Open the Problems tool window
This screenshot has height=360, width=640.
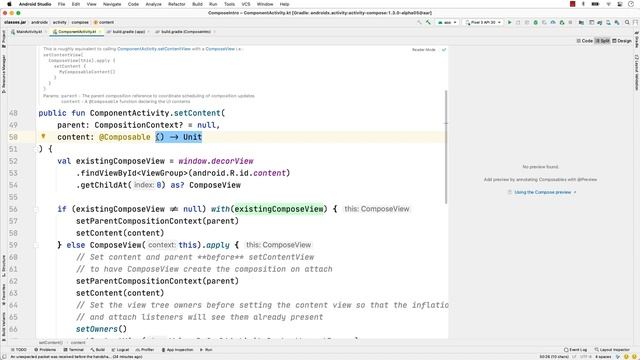[45, 350]
